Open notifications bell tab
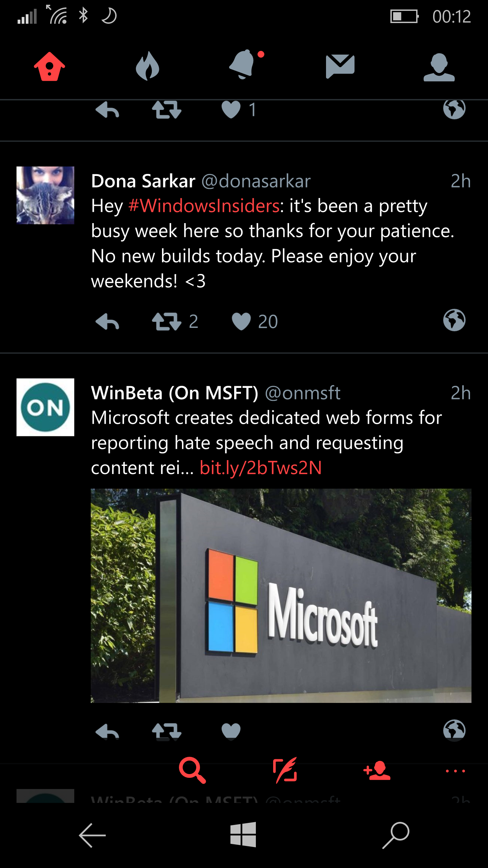Image resolution: width=488 pixels, height=868 pixels. [x=243, y=64]
